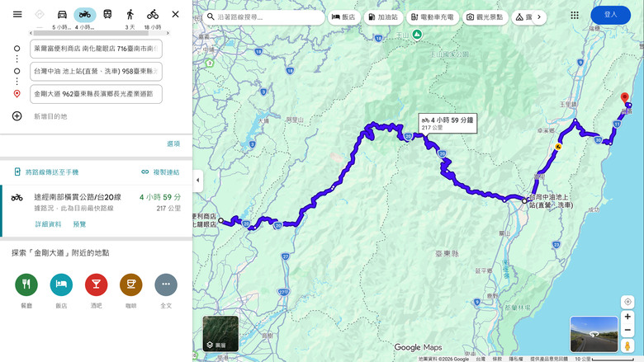
Task: Expand more category chips arrow
Action: pos(539,17)
